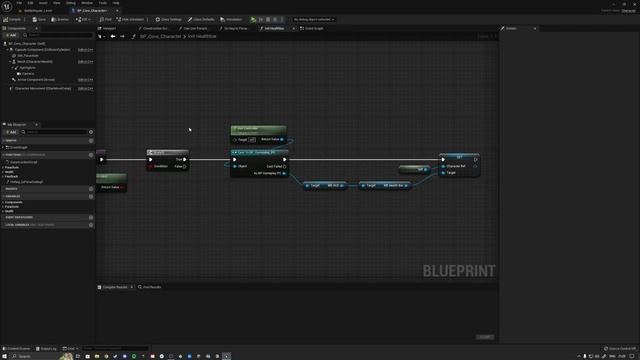Open the Diff dropdown in toolbar
The height and width of the screenshot is (360, 640).
click(x=83, y=20)
